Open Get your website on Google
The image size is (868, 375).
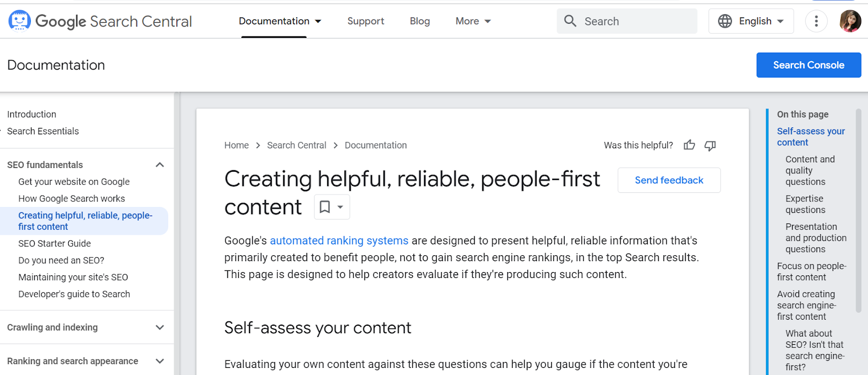74,182
